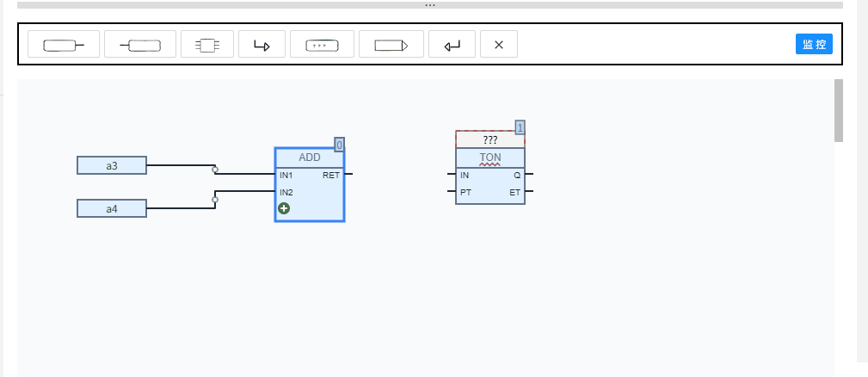
Task: Click the RET output pin of ADD
Action: point(331,175)
